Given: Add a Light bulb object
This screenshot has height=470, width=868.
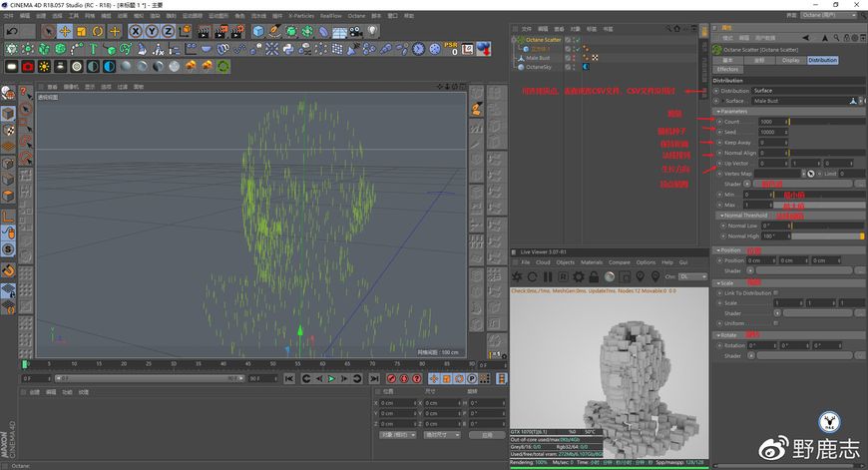Looking at the screenshot, I should tap(372, 31).
